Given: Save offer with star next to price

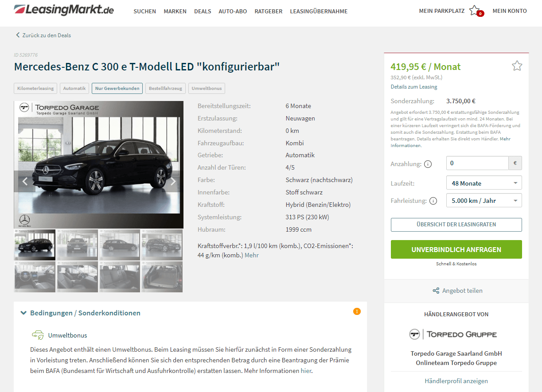Looking at the screenshot, I should (x=517, y=66).
